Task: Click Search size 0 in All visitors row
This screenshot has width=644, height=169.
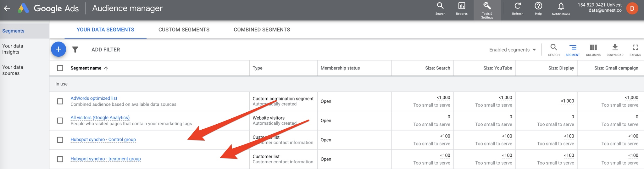Action: tap(449, 117)
